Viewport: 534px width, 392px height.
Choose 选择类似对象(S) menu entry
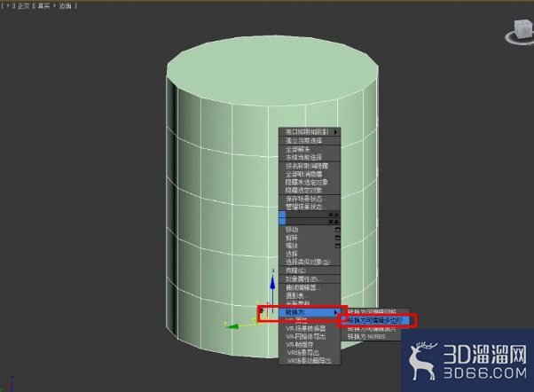[x=310, y=262]
